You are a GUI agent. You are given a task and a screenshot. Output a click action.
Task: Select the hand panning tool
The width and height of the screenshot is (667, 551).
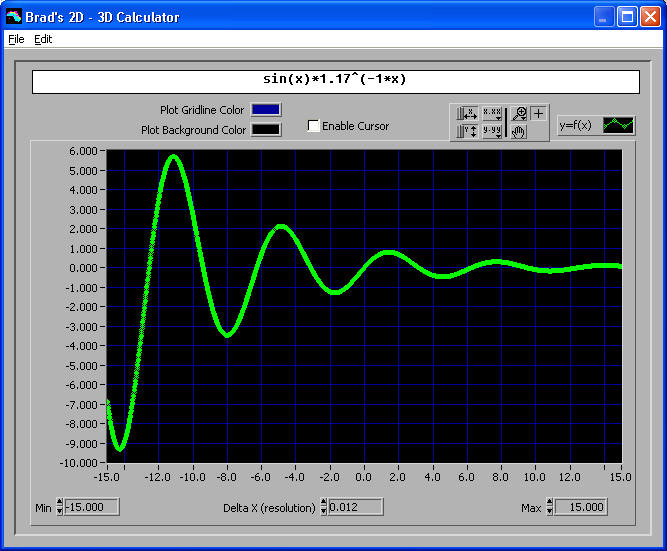pyautogui.click(x=519, y=131)
